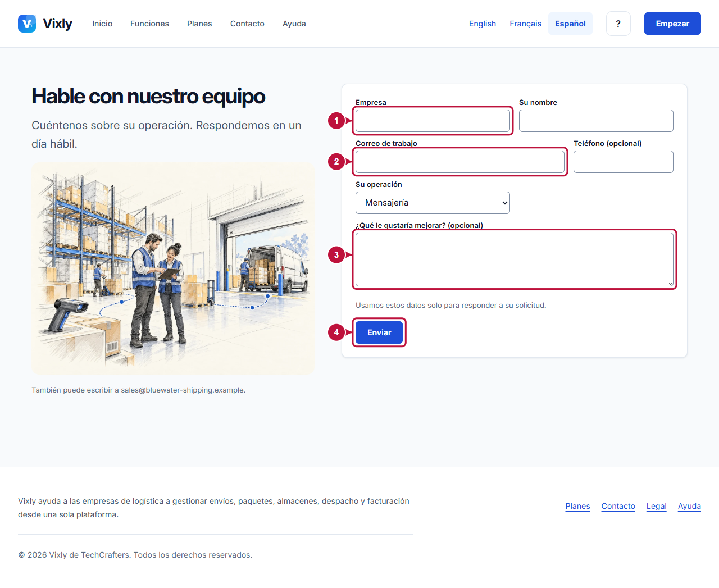This screenshot has width=719, height=588.
Task: Select the Español language option
Action: 570,24
